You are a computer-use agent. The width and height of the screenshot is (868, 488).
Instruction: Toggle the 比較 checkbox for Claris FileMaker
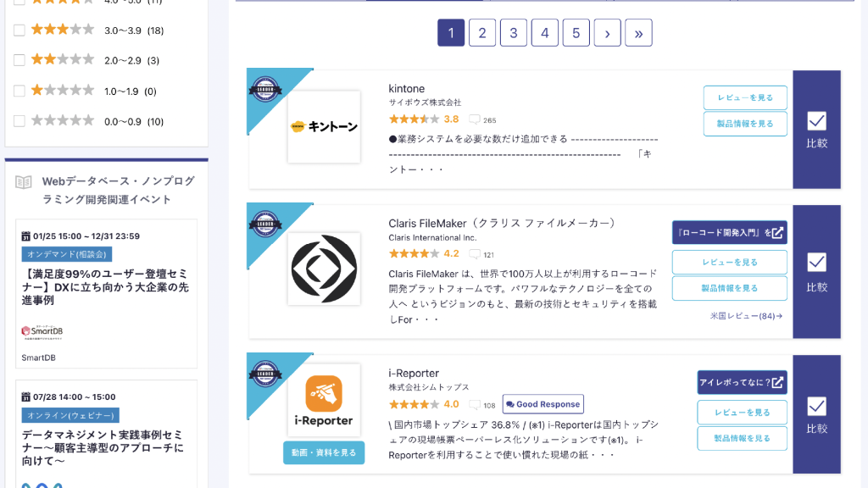pos(816,263)
